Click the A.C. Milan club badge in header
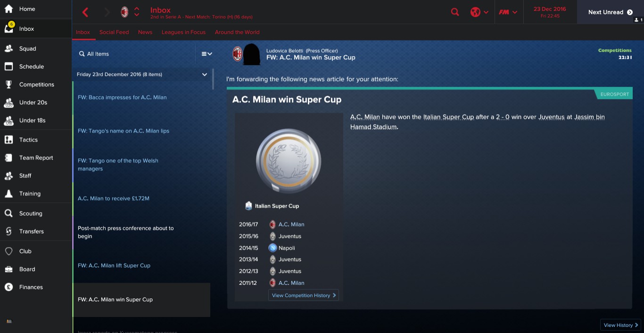Viewport: 644px width, 333px height. pyautogui.click(x=124, y=12)
